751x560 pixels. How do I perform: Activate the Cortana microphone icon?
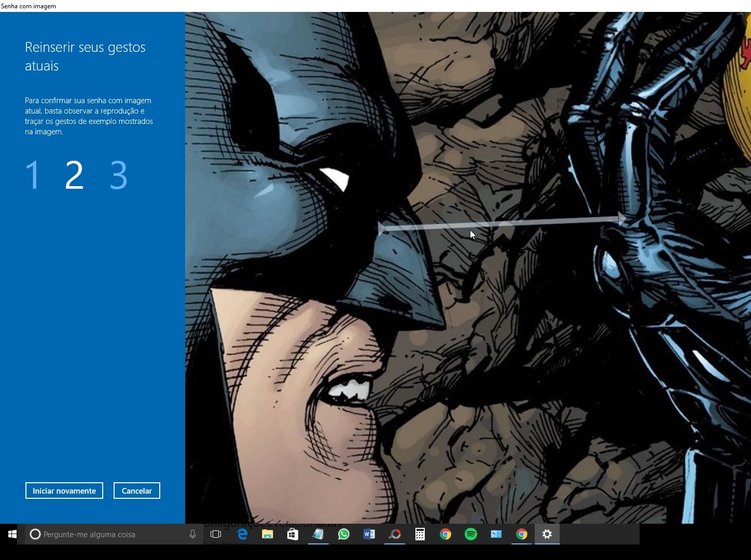point(192,534)
